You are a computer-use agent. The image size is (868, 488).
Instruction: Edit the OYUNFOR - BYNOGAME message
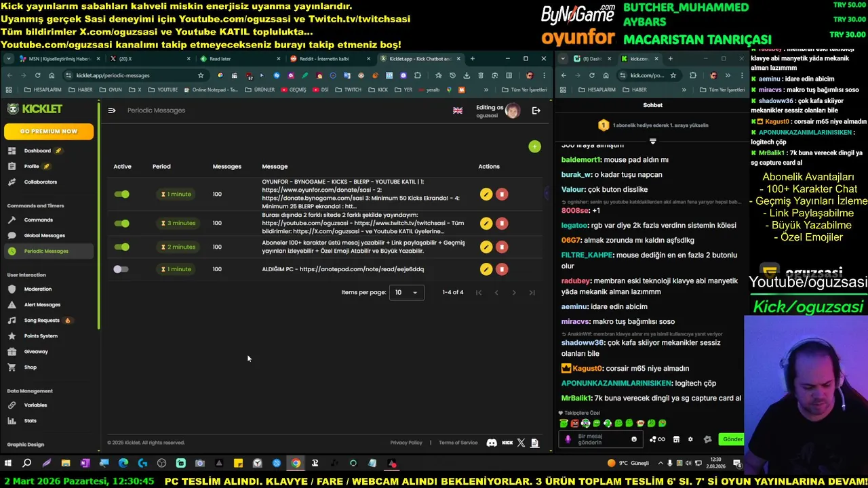486,195
